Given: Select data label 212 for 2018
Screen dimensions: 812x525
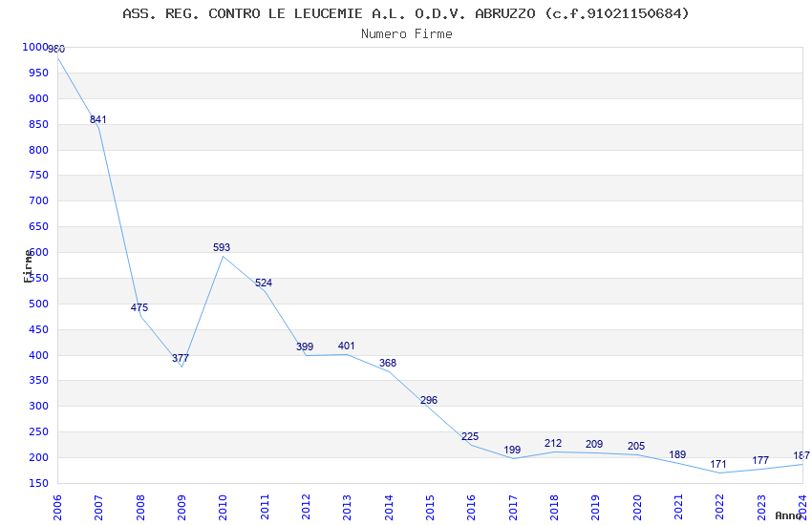Looking at the screenshot, I should pyautogui.click(x=553, y=443).
